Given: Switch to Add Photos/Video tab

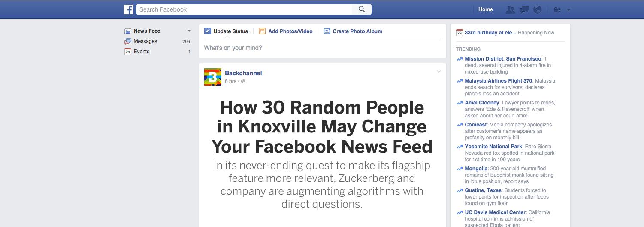Looking at the screenshot, I should click(286, 31).
